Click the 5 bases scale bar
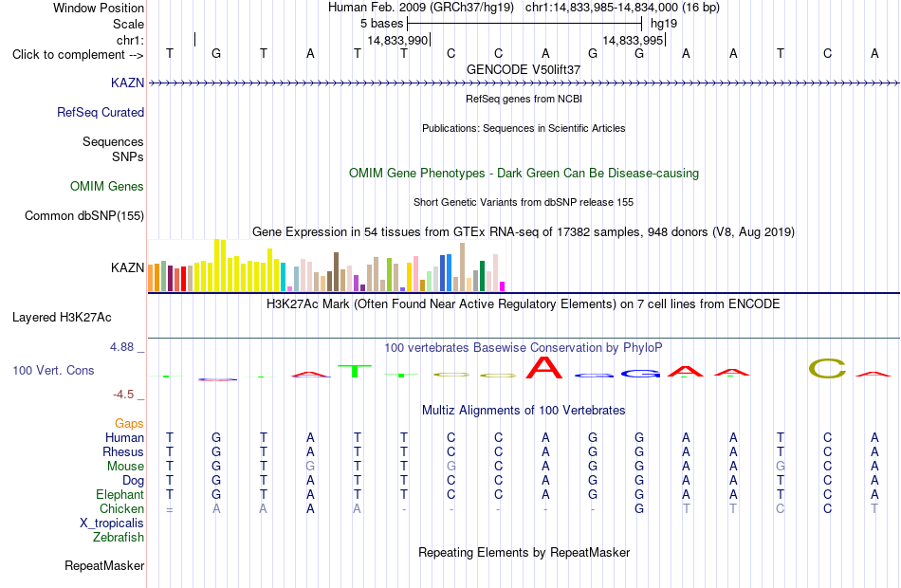Viewport: 901px width, 588px height. pos(524,24)
